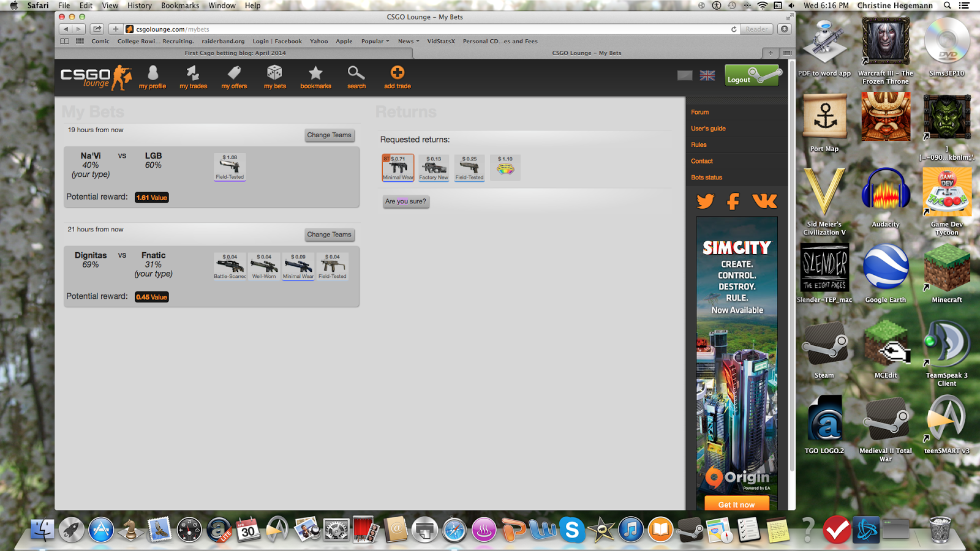Viewport: 980px width, 551px height.
Task: Open bookmarks star icon
Action: pos(315,78)
